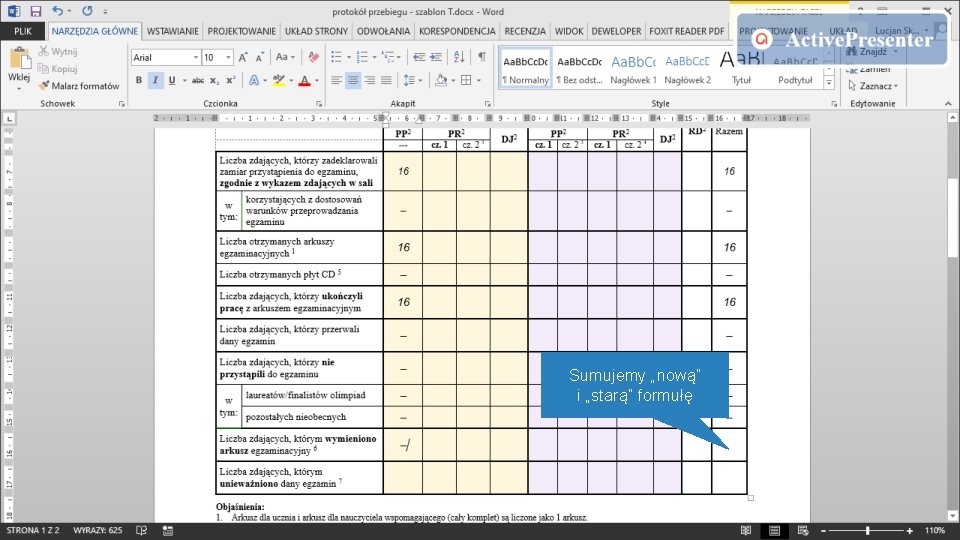Image resolution: width=960 pixels, height=540 pixels.
Task: Apply red font color
Action: tap(304, 80)
